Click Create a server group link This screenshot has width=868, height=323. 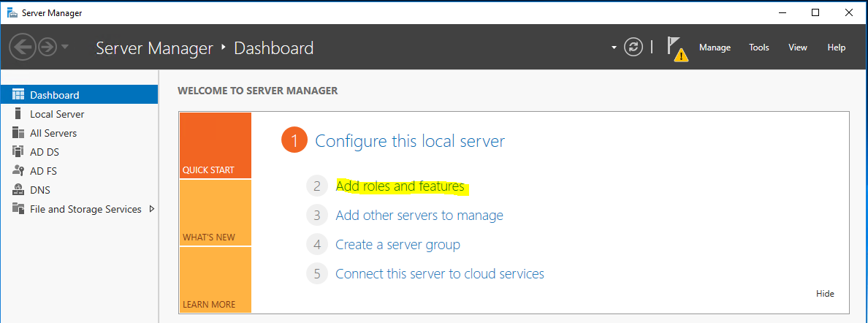[398, 244]
